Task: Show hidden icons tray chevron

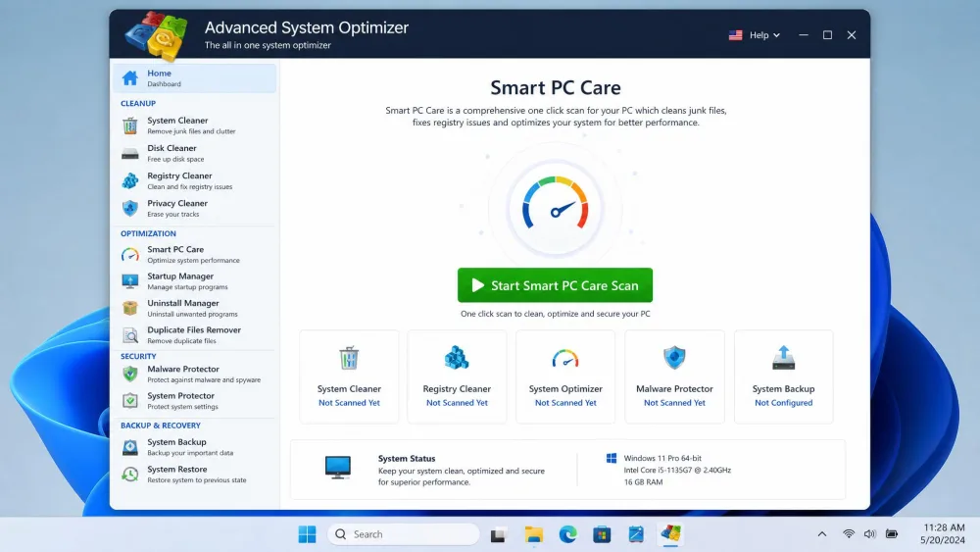Action: [822, 534]
